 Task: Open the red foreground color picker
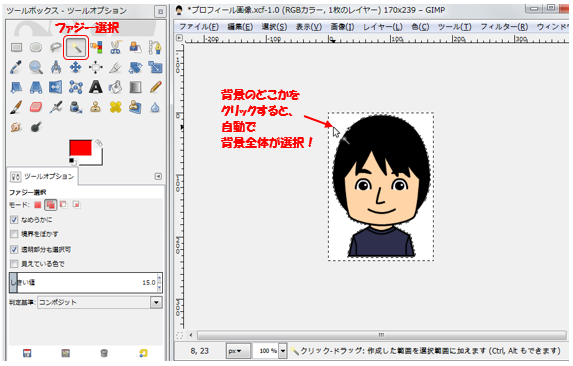pos(80,148)
